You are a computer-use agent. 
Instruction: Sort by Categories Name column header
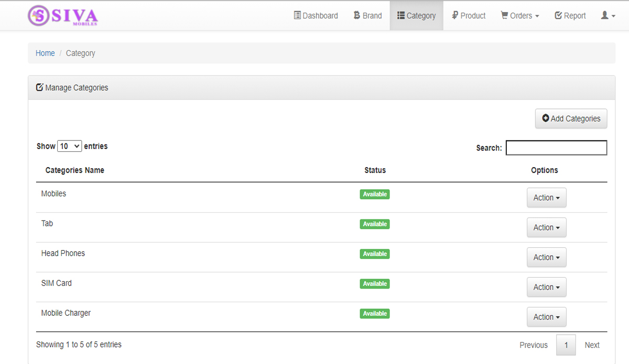click(75, 170)
